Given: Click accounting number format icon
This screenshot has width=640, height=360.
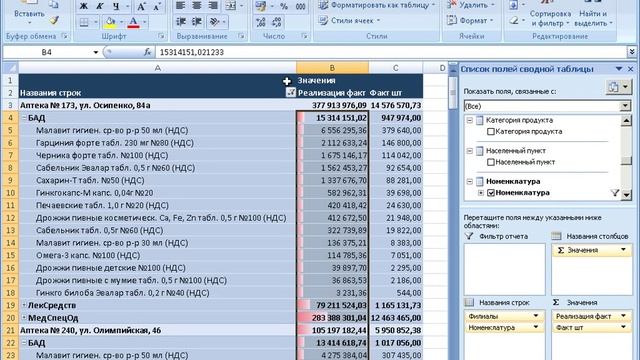Looking at the screenshot, I should tap(260, 6).
